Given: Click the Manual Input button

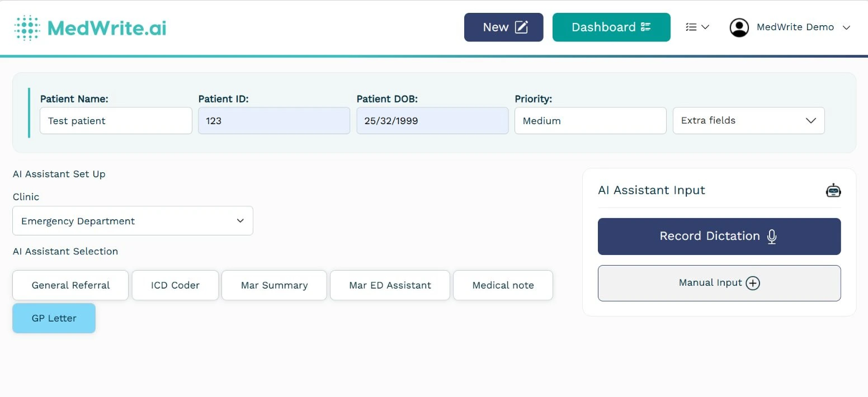Looking at the screenshot, I should click(719, 283).
